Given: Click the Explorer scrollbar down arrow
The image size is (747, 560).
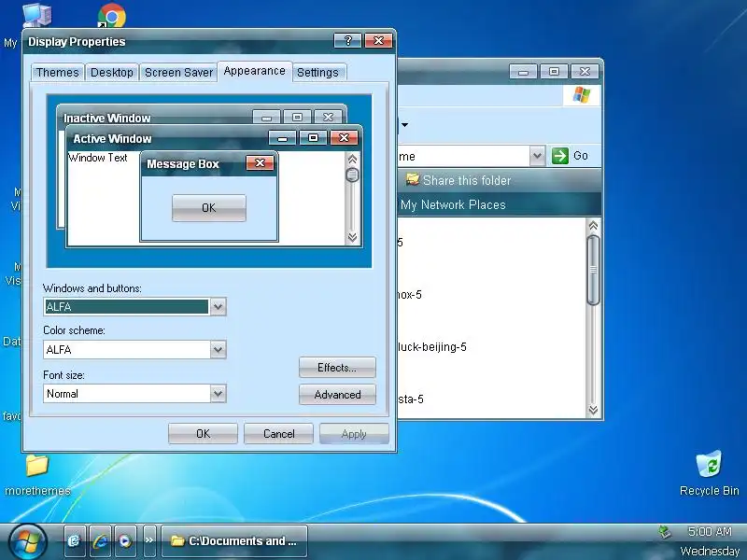Looking at the screenshot, I should 593,410.
